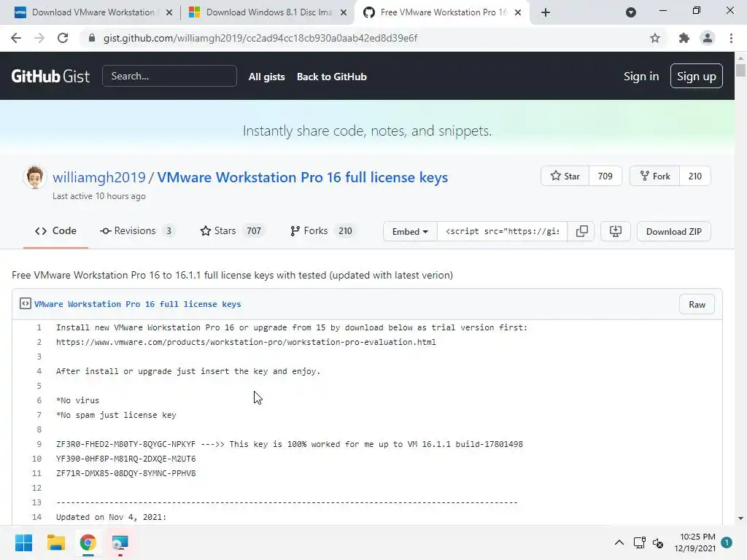
Task: Open a new browser tab
Action: point(546,12)
